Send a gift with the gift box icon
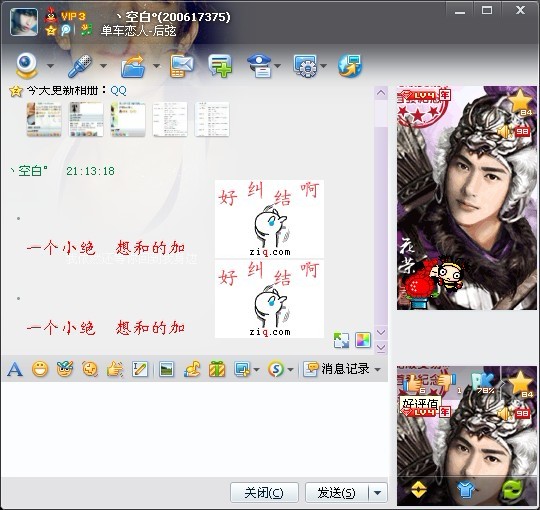Screen dimensions: 540x510 point(217,370)
